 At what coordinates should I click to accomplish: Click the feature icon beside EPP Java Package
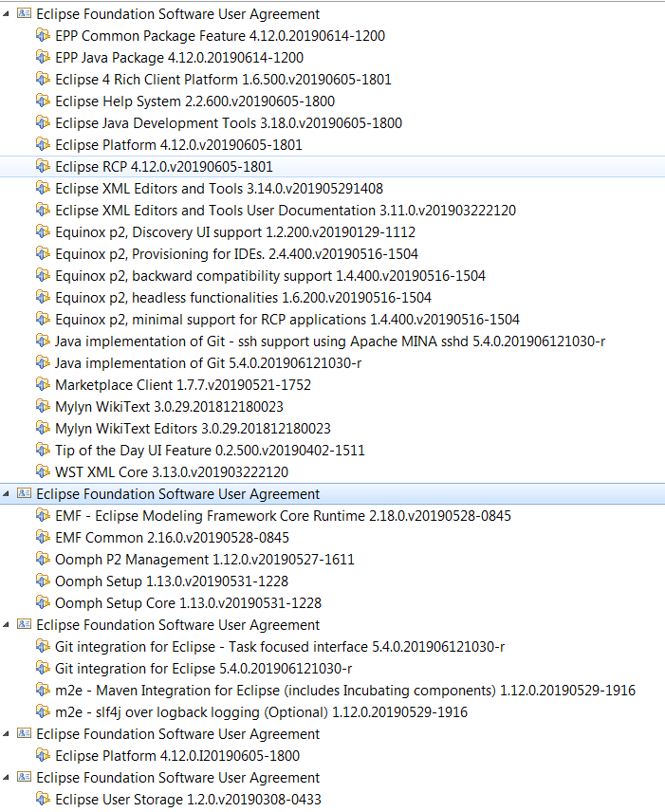(x=42, y=57)
